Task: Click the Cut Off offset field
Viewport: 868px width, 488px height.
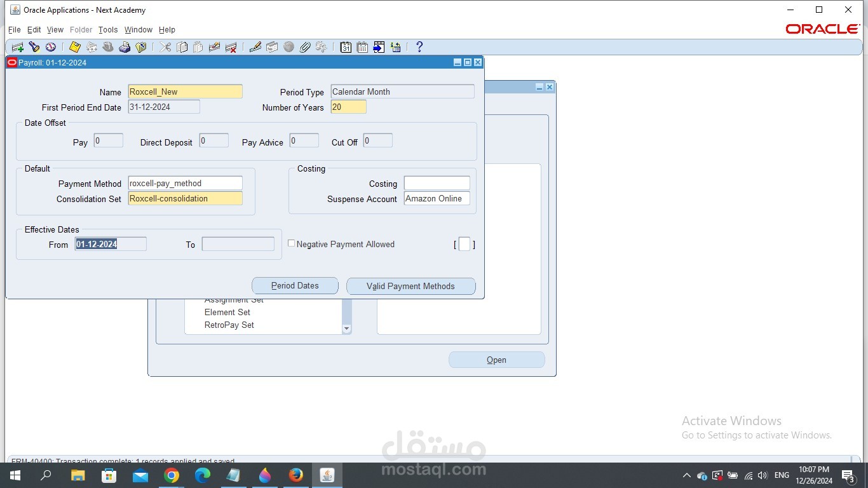Action: (x=378, y=140)
